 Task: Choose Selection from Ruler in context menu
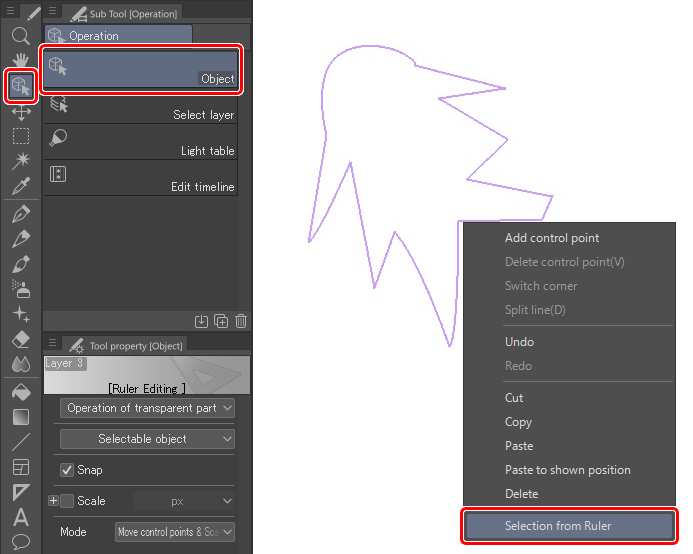click(x=567, y=526)
